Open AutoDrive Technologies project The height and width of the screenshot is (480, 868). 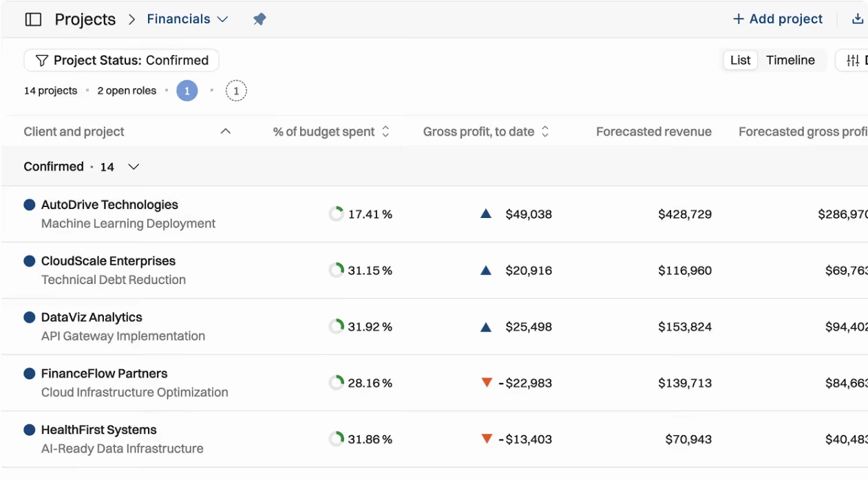[109, 205]
